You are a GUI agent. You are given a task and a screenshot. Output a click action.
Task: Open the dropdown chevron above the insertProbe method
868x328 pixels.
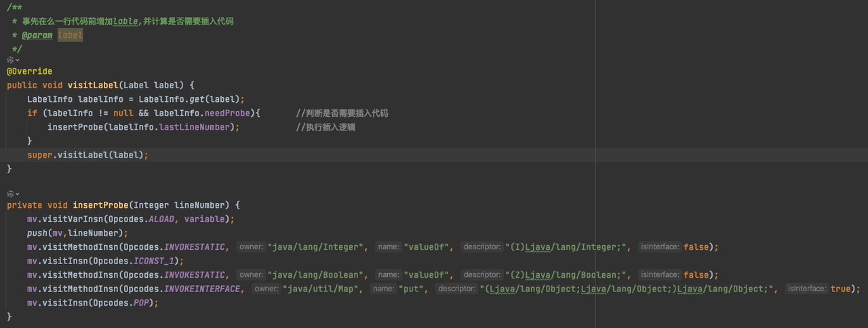click(x=17, y=194)
